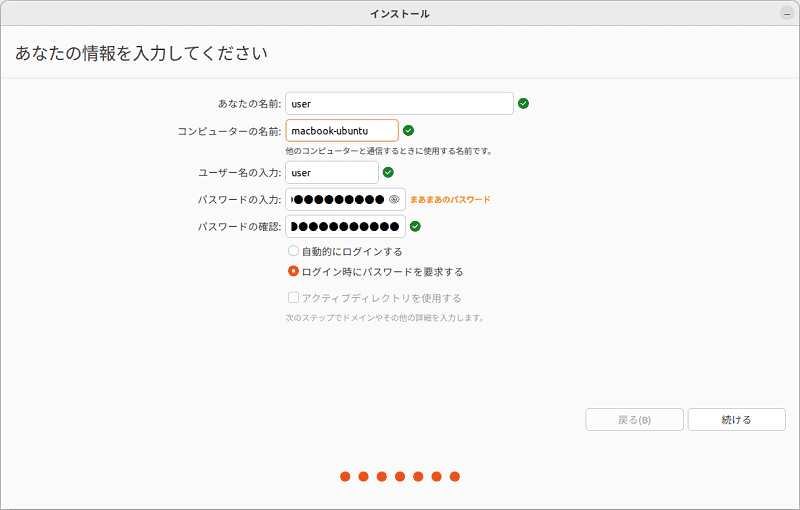Click the 戻る(B) button
This screenshot has width=800, height=510.
[634, 420]
